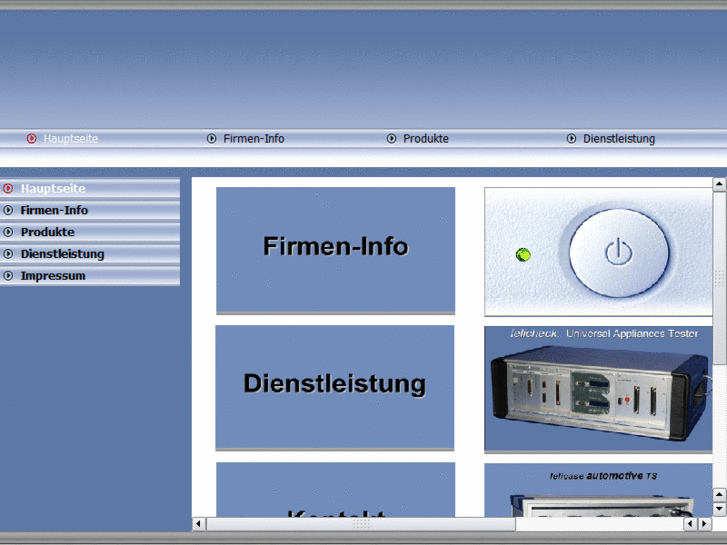Click the horizontal scrollbar left arrow at the left end
This screenshot has width=727, height=545.
click(x=199, y=524)
